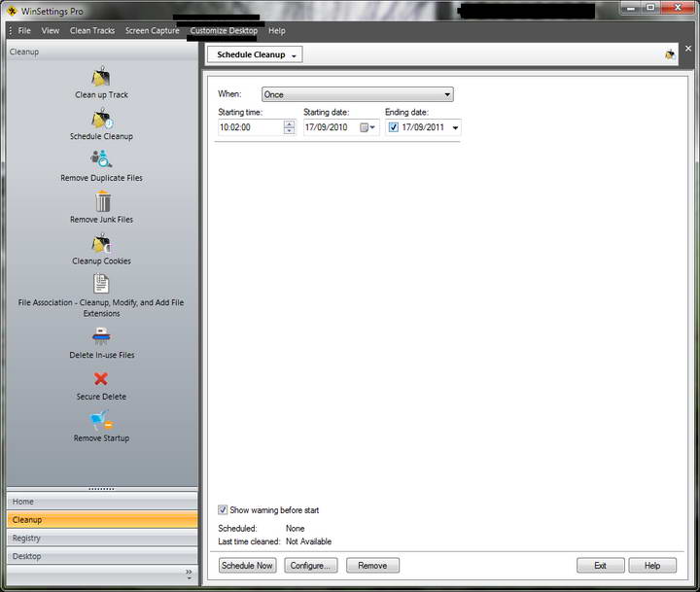Click the sidebar splitter grip dots

tap(101, 489)
